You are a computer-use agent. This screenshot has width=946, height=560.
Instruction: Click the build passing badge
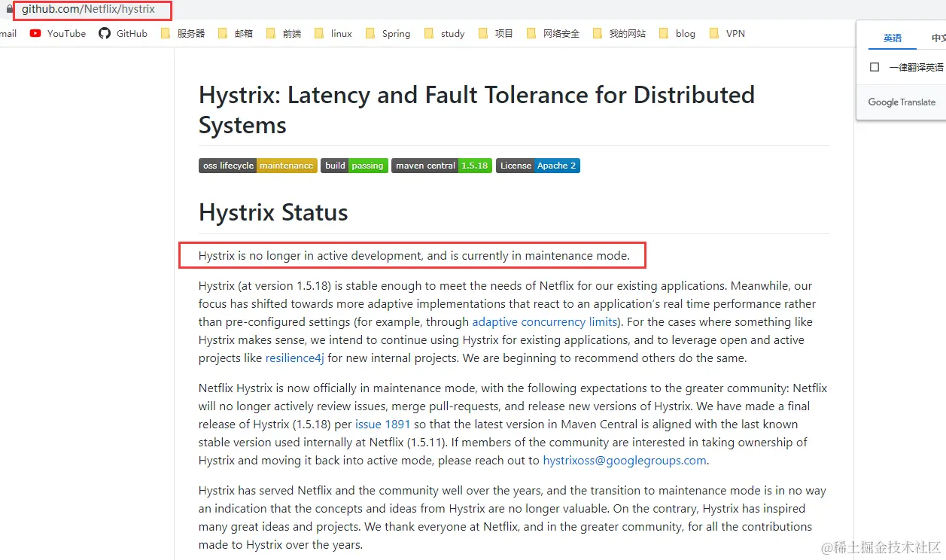354,166
